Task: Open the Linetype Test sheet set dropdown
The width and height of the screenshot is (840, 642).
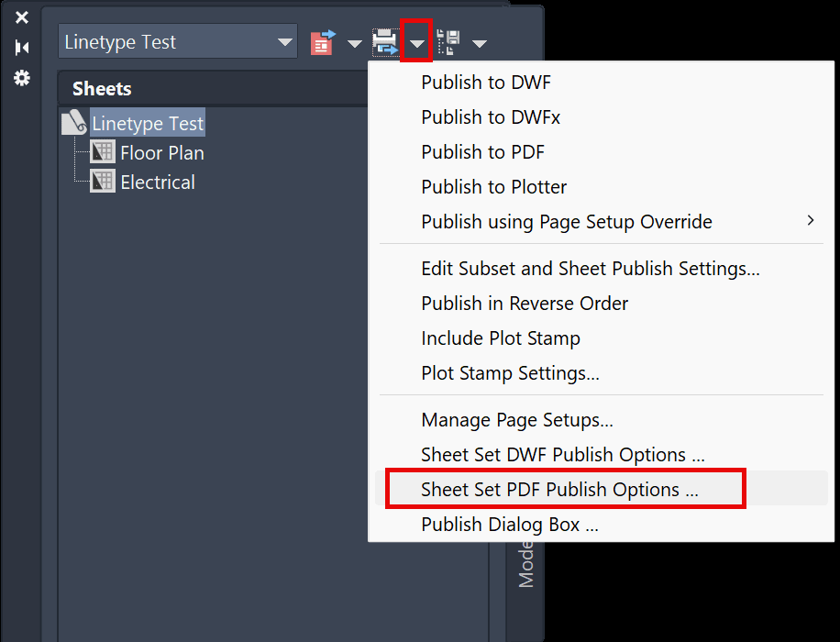Action: (178, 41)
